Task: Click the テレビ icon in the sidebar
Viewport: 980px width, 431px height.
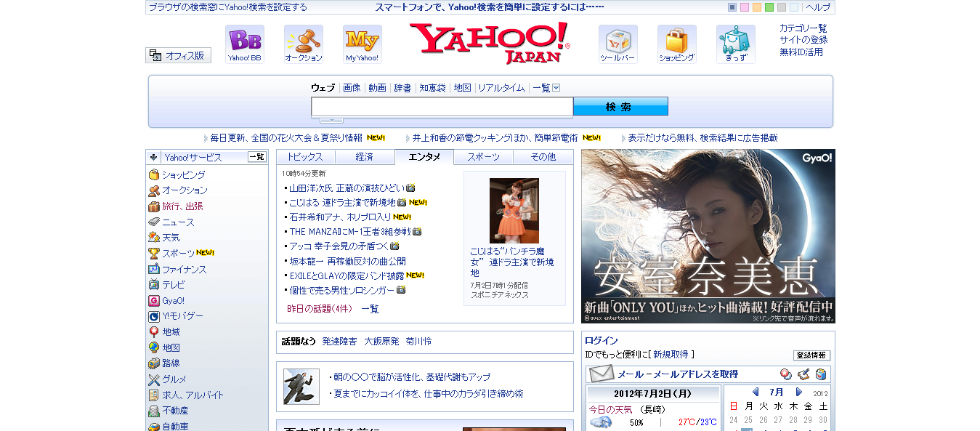Action: [154, 285]
